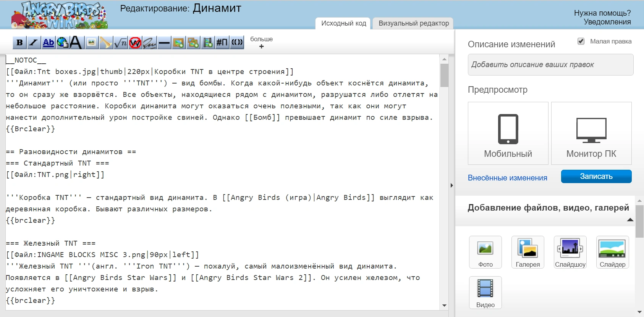Add a 'Фото' from the media panel
The image size is (644, 317).
(485, 252)
